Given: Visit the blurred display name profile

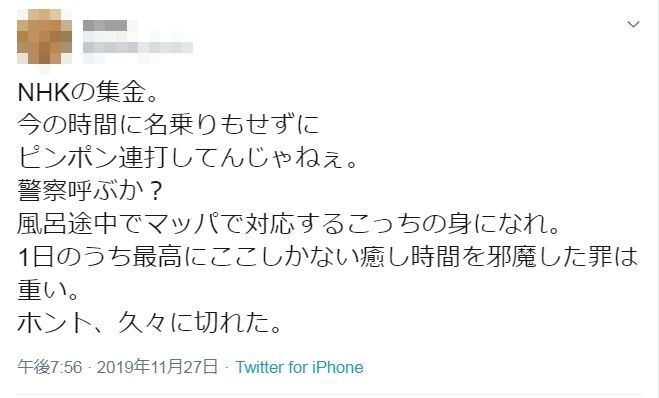Looking at the screenshot, I should (x=105, y=25).
